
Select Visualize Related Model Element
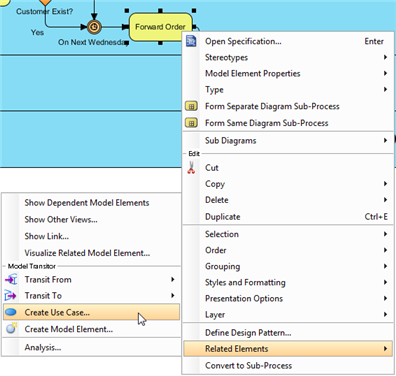tap(91, 253)
